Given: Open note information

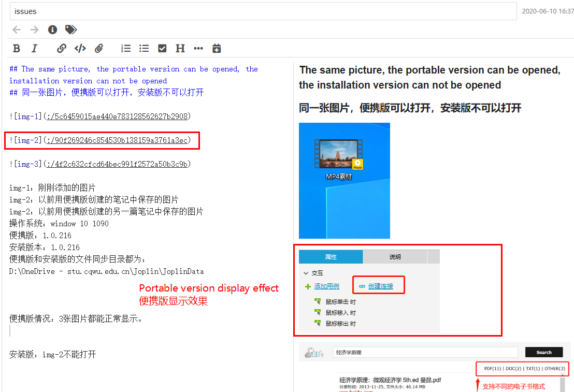Looking at the screenshot, I should (x=52, y=30).
